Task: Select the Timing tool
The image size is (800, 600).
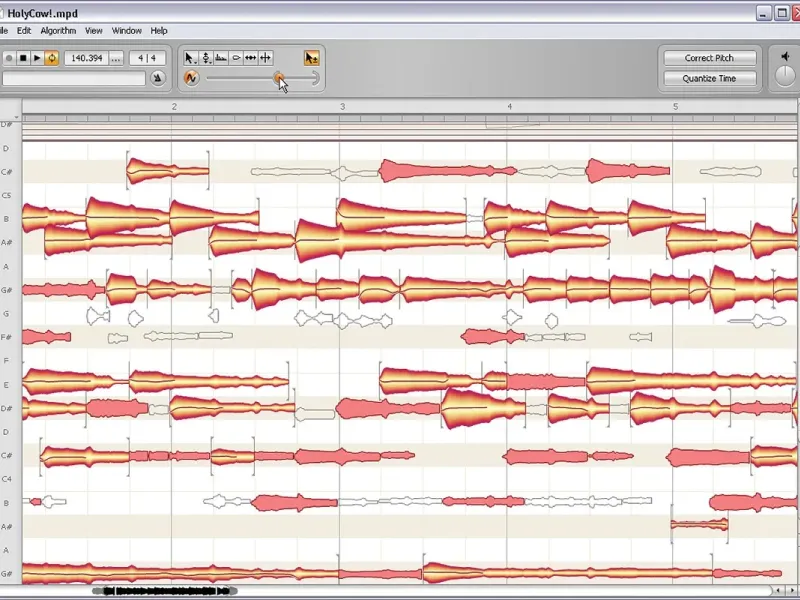Action: pos(251,58)
